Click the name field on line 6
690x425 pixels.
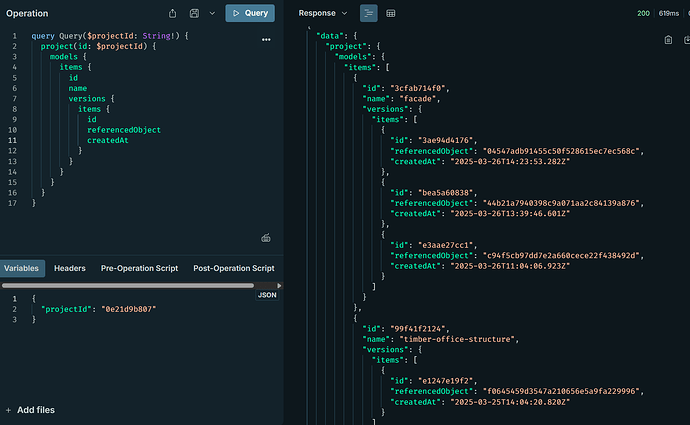pyautogui.click(x=77, y=88)
